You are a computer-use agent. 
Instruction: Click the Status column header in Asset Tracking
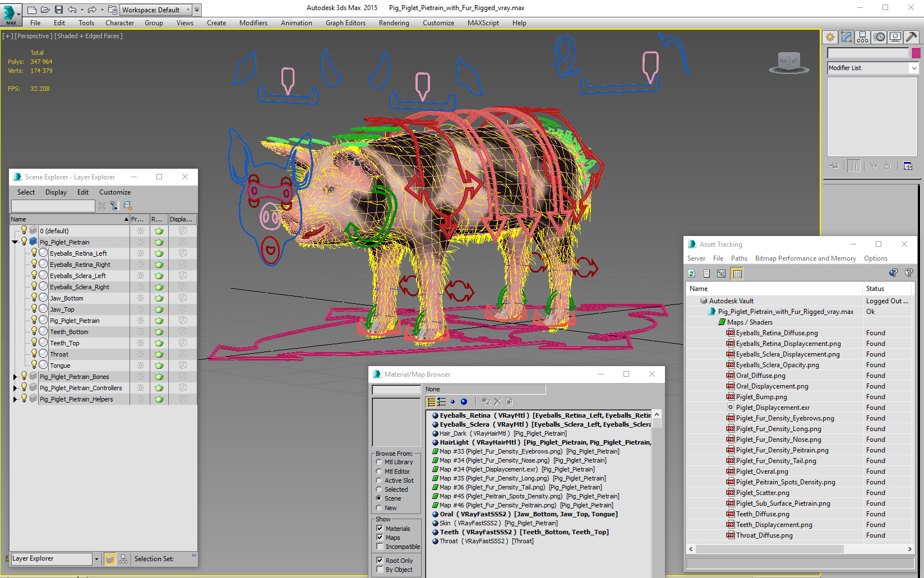(x=888, y=289)
